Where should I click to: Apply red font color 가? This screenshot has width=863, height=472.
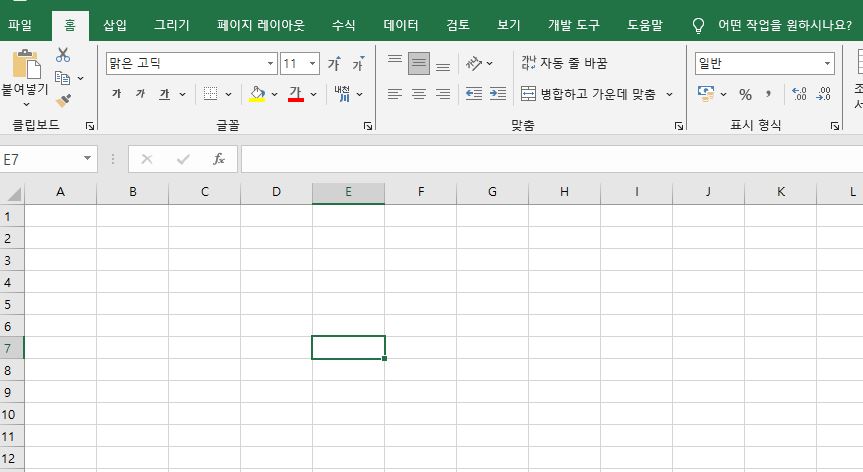pyautogui.click(x=296, y=94)
